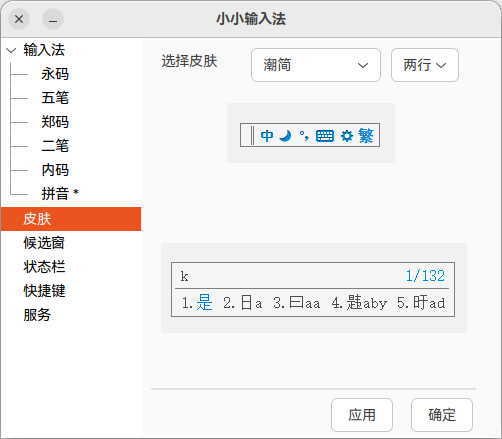This screenshot has height=439, width=502.
Task: Click the 1/132 page indicator
Action: tap(425, 276)
